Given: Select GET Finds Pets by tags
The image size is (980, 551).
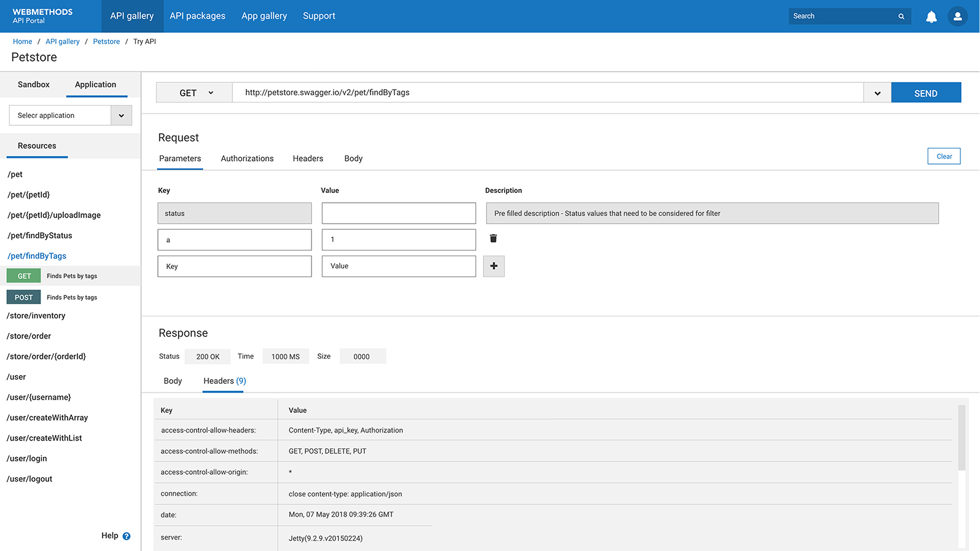Looking at the screenshot, I should click(71, 276).
